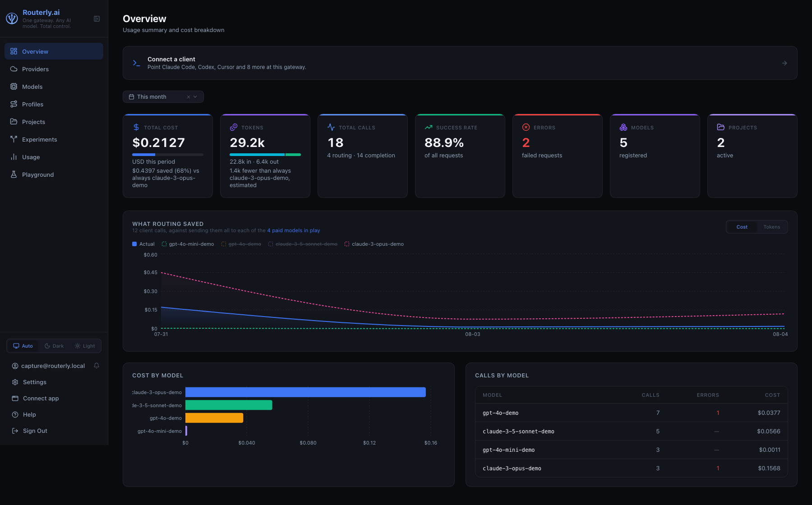Click the Models card cubes icon

(x=623, y=127)
